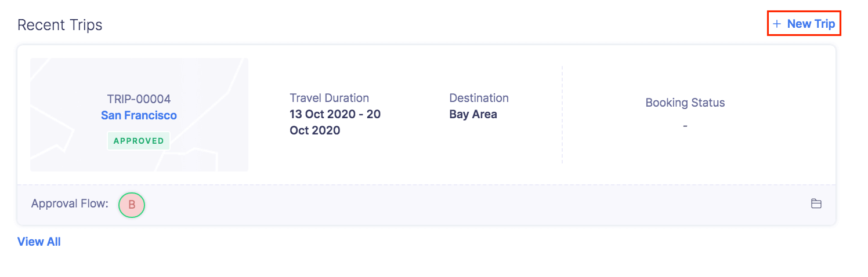Click the empty area of the approval flow footer
868x277 pixels.
tap(464, 205)
